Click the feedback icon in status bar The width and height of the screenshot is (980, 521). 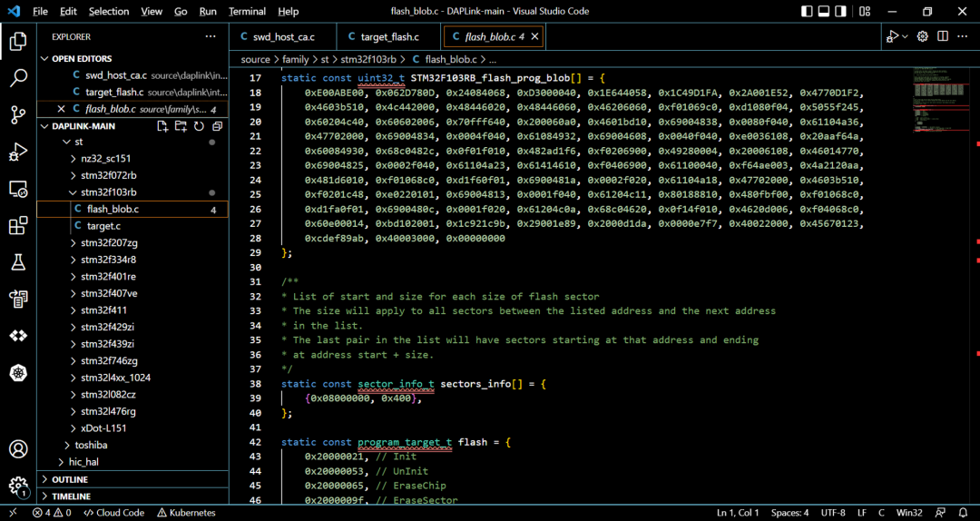tap(941, 513)
